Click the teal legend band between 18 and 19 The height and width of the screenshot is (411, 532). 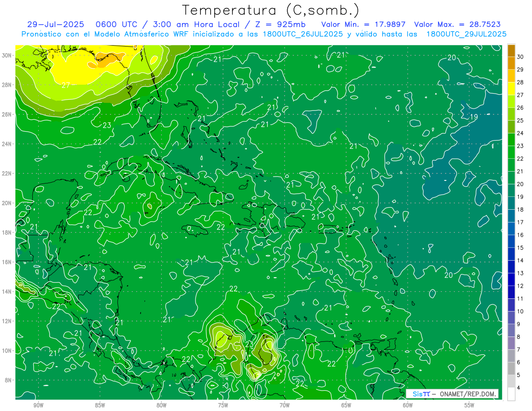[x=511, y=203]
